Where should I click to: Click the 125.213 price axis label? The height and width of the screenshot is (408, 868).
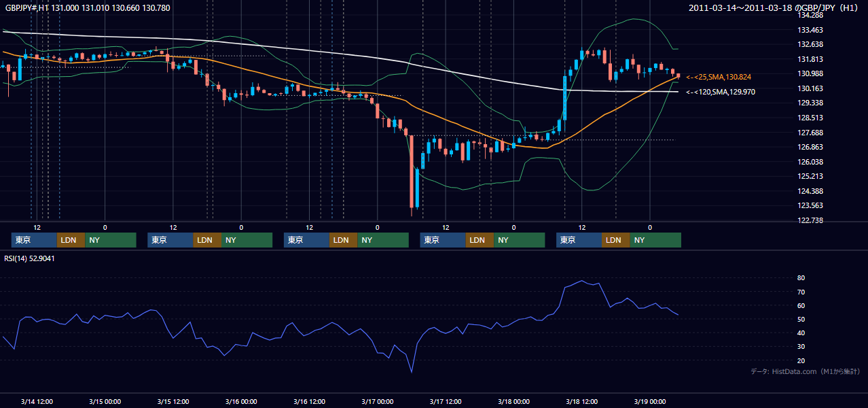809,176
